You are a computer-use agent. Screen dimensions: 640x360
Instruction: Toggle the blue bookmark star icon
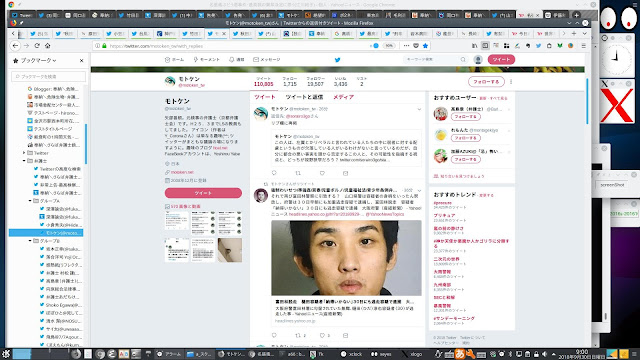[x=425, y=46]
